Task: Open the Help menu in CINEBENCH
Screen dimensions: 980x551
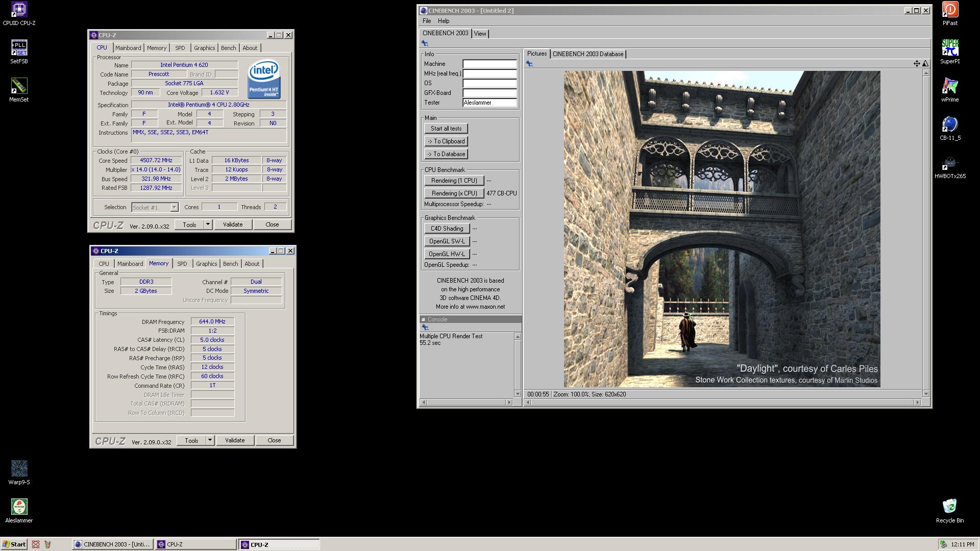Action: tap(444, 21)
